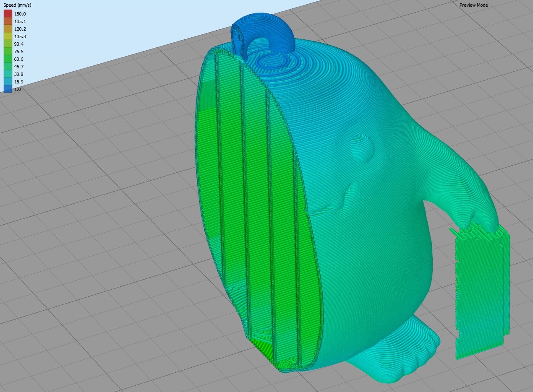
Task: Click the 60.6 speed legend swatch
Action: point(8,59)
